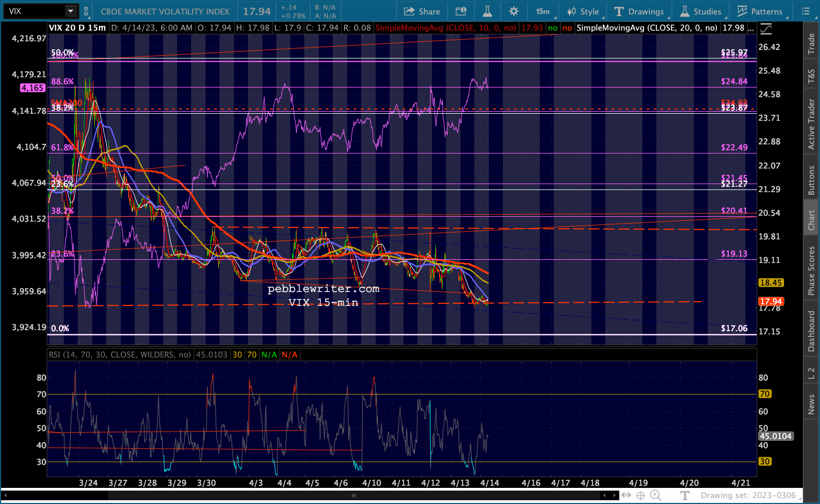The image size is (820, 504).
Task: Click the horizontal chart scrollbar handle
Action: 354,495
